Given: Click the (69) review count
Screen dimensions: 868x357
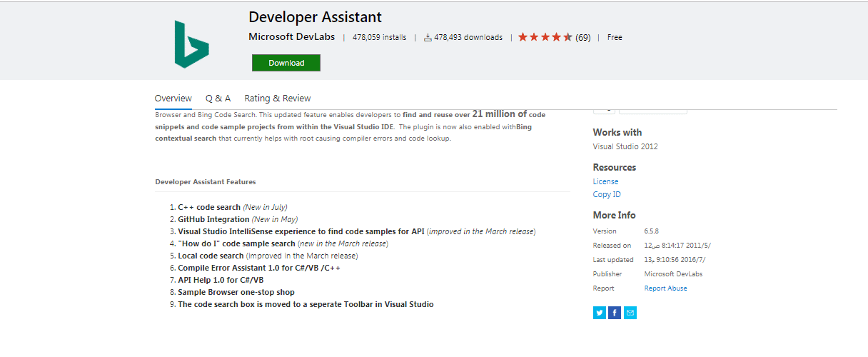Looking at the screenshot, I should pos(583,38).
